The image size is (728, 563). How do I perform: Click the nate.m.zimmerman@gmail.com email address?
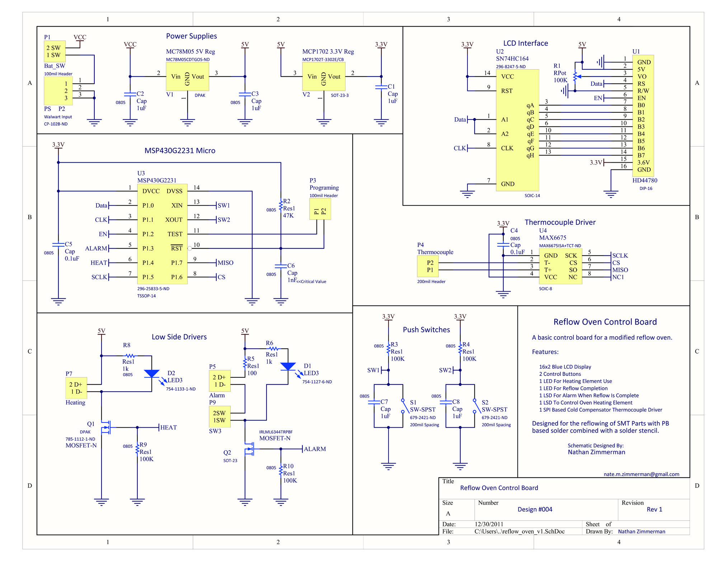tap(641, 474)
